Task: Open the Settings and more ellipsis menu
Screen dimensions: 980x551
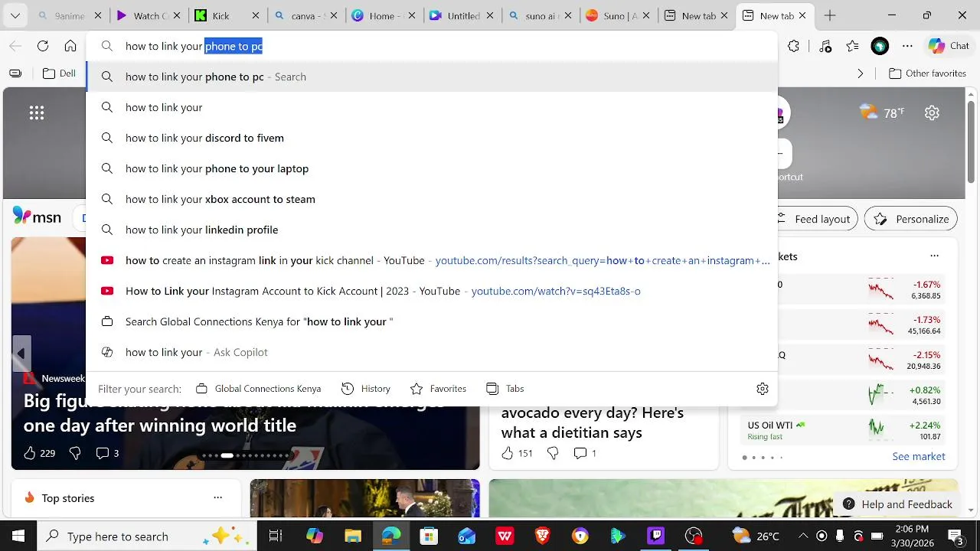Action: point(907,46)
